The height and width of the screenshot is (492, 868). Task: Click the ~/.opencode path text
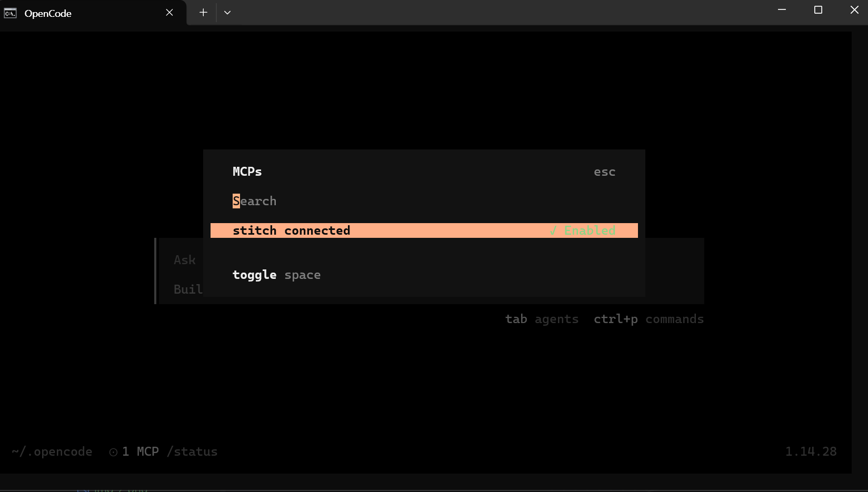click(52, 451)
